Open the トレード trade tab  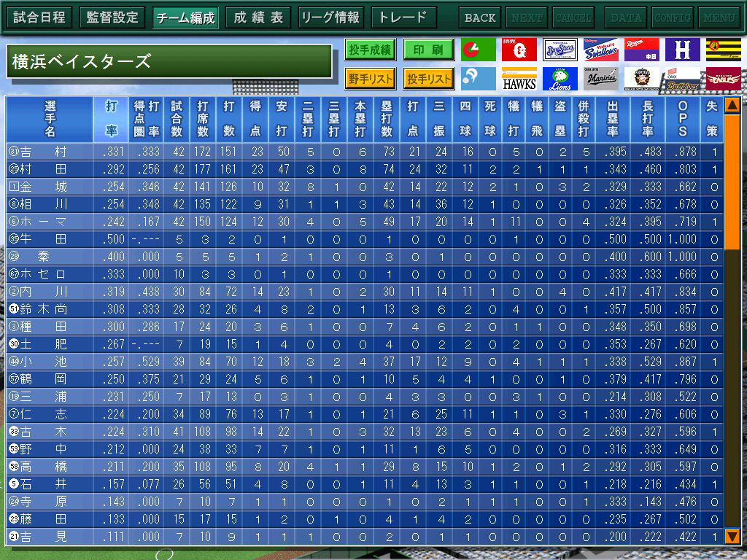(x=403, y=17)
